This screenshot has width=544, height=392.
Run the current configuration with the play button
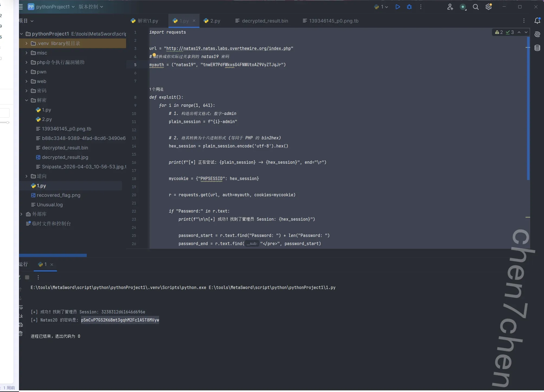tap(398, 7)
